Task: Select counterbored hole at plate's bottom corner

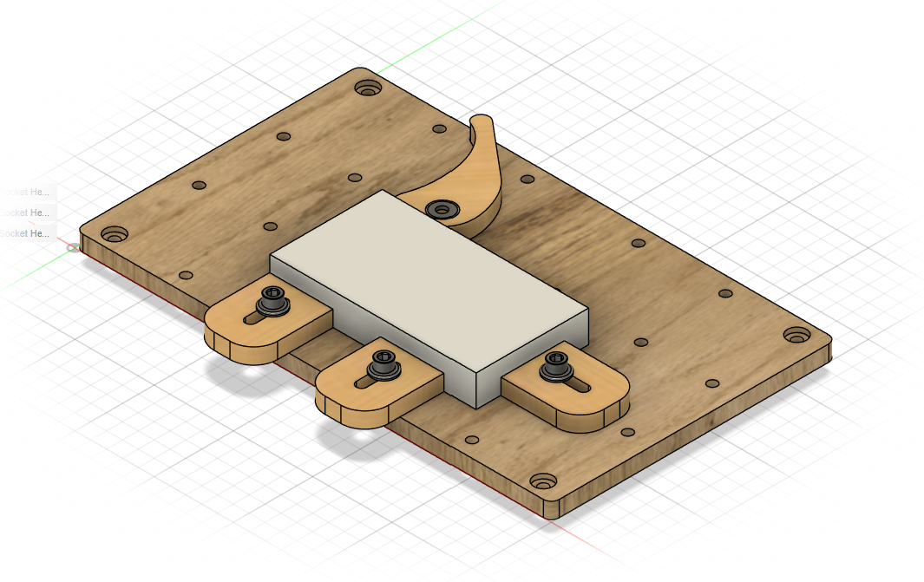Action: [x=543, y=480]
